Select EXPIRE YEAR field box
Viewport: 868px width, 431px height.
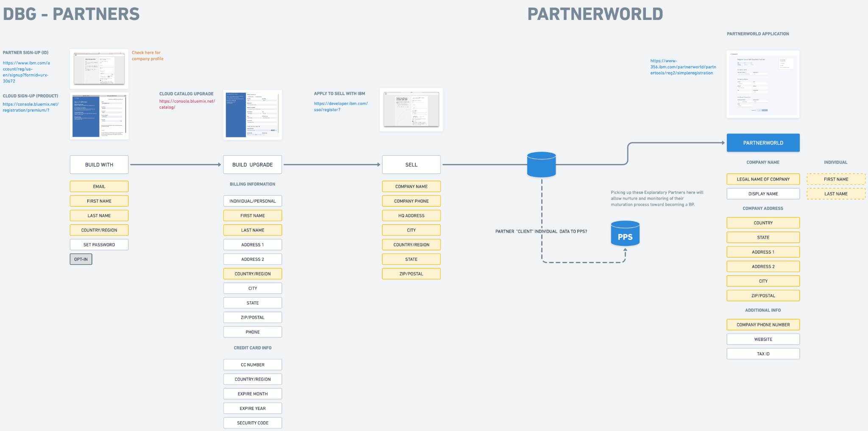click(x=253, y=408)
